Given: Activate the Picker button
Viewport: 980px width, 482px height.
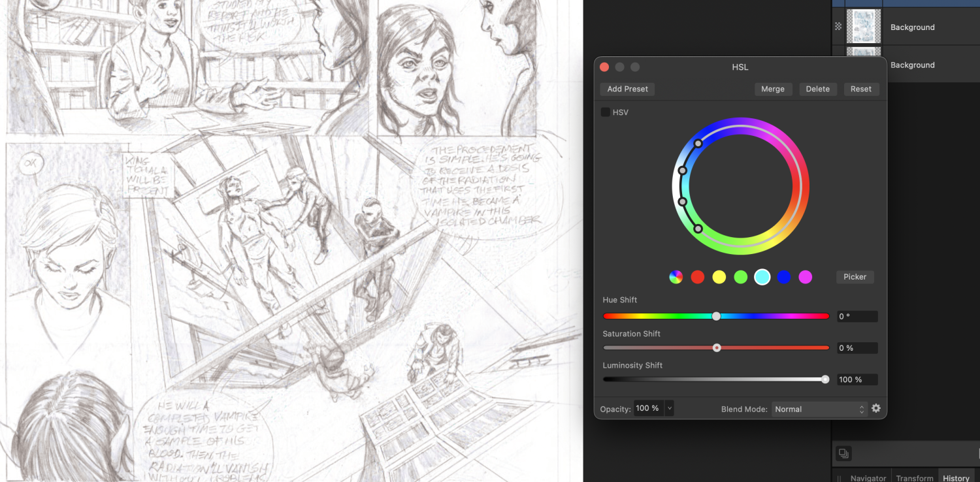Looking at the screenshot, I should pos(855,277).
